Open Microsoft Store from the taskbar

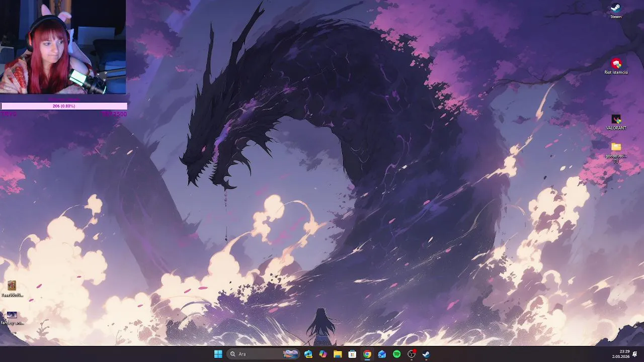(x=352, y=354)
